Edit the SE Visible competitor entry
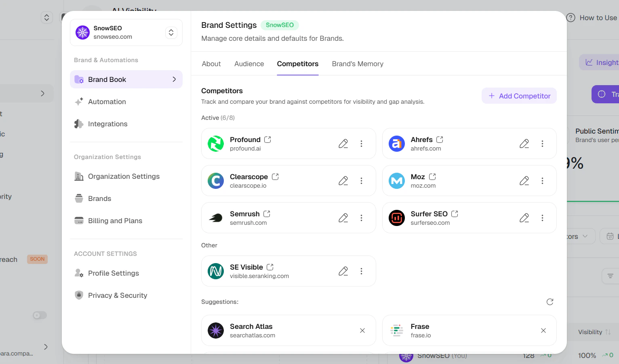This screenshot has width=619, height=364. click(343, 271)
